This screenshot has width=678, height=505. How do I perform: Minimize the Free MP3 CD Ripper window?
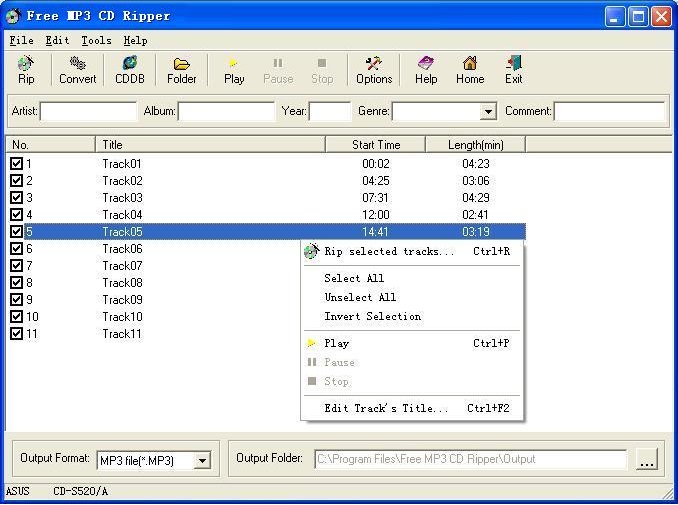click(x=615, y=17)
